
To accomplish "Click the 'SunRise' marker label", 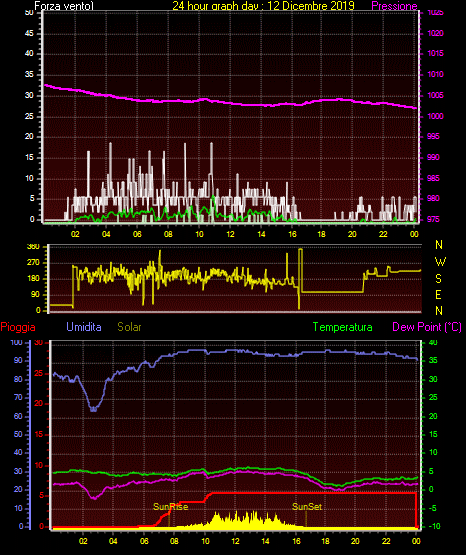I will point(171,507).
